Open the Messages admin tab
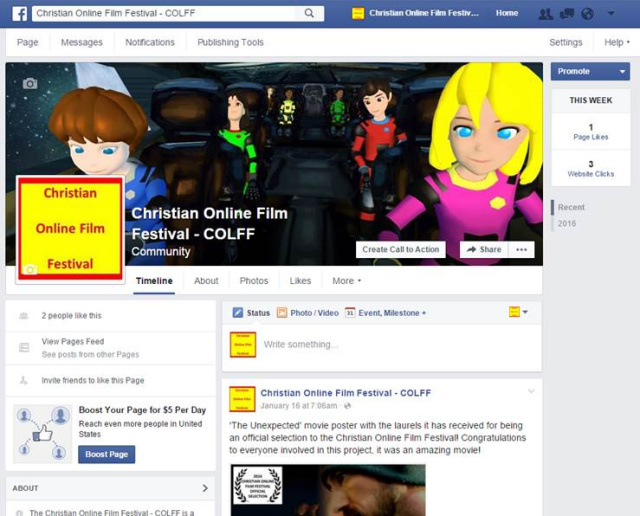Viewport: 640px width, 516px height. tap(82, 42)
